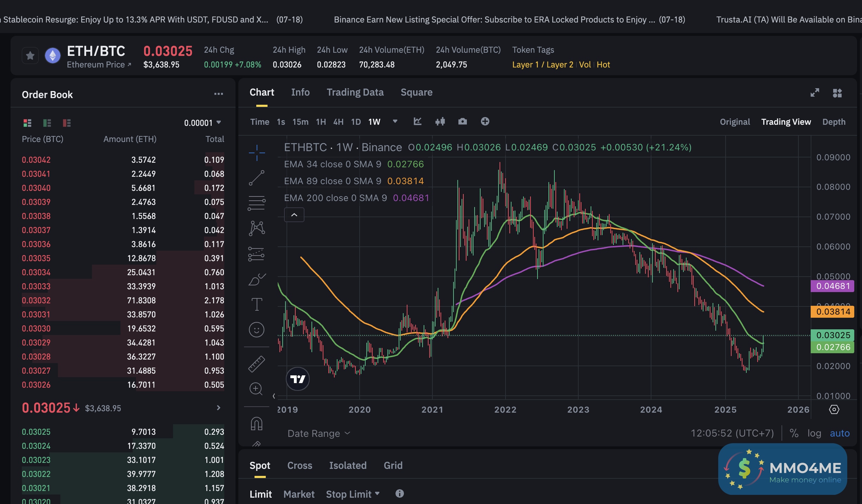The height and width of the screenshot is (504, 862).
Task: Toggle percent scale on chart
Action: pyautogui.click(x=794, y=433)
